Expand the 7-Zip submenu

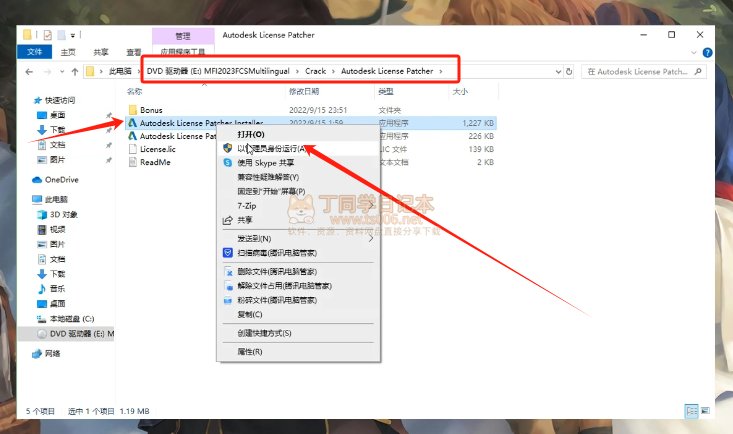(298, 206)
